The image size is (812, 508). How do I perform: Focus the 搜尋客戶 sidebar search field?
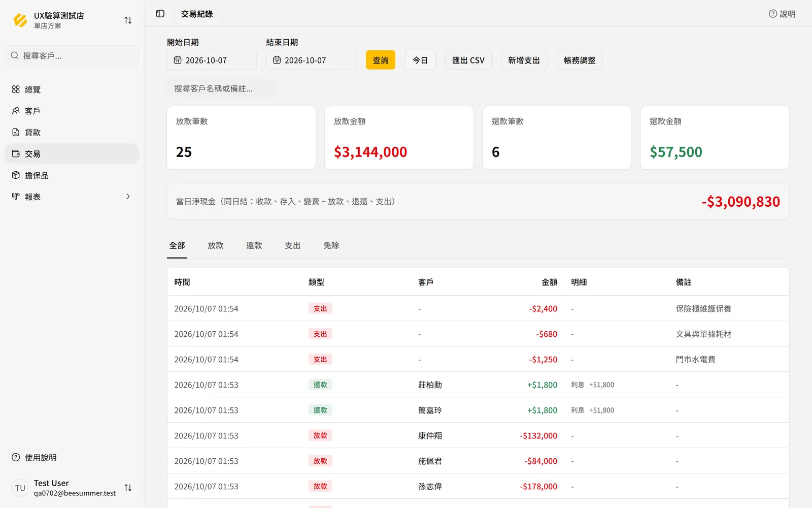click(72, 55)
